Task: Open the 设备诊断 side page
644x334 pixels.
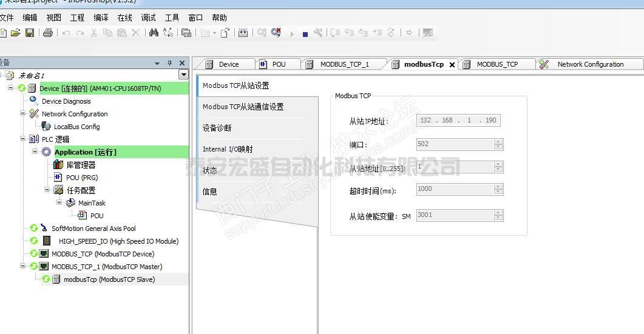Action: click(x=217, y=129)
